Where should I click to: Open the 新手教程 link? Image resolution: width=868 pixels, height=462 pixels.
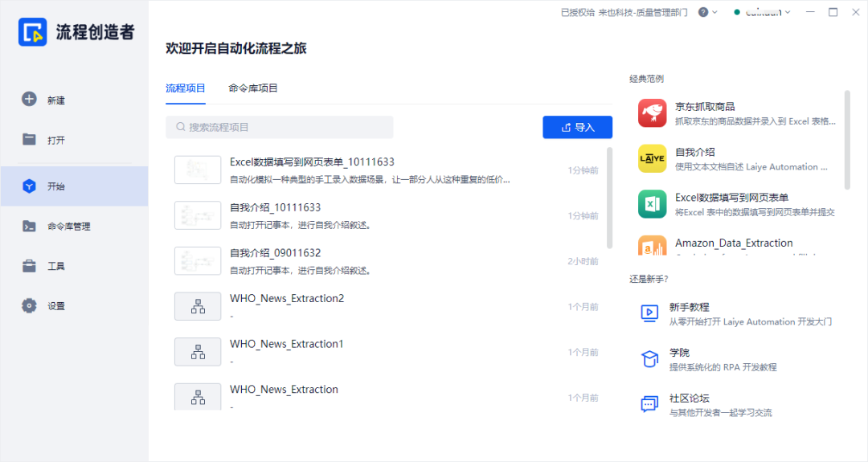pos(690,306)
